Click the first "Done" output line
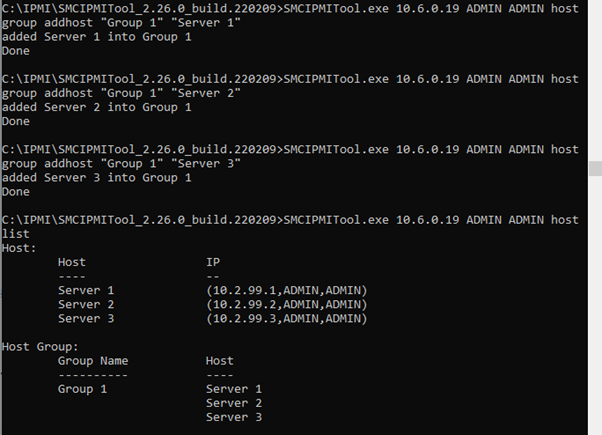602x435 pixels. 16,50
